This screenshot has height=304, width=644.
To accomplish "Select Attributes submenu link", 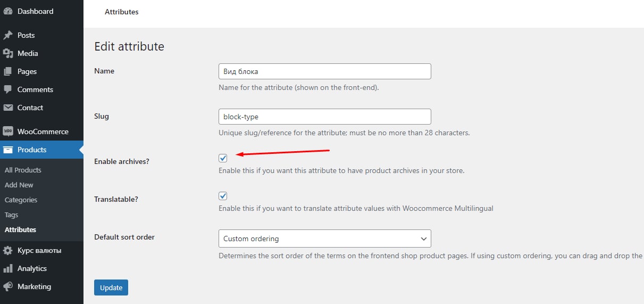I will point(20,229).
